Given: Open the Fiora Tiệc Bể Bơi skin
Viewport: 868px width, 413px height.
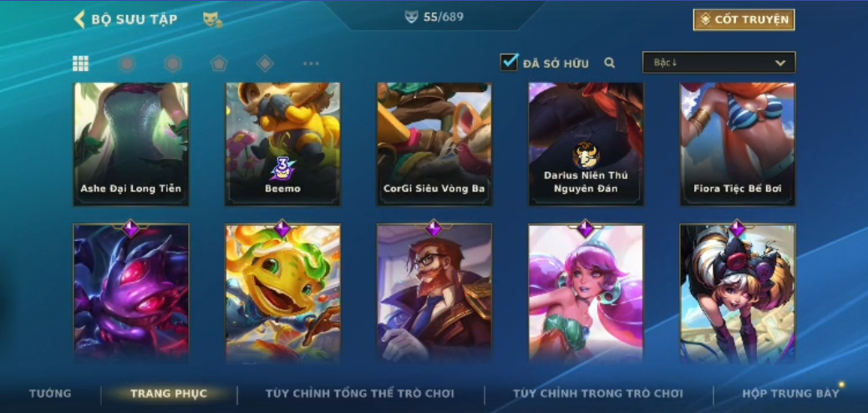Looking at the screenshot, I should click(x=738, y=145).
